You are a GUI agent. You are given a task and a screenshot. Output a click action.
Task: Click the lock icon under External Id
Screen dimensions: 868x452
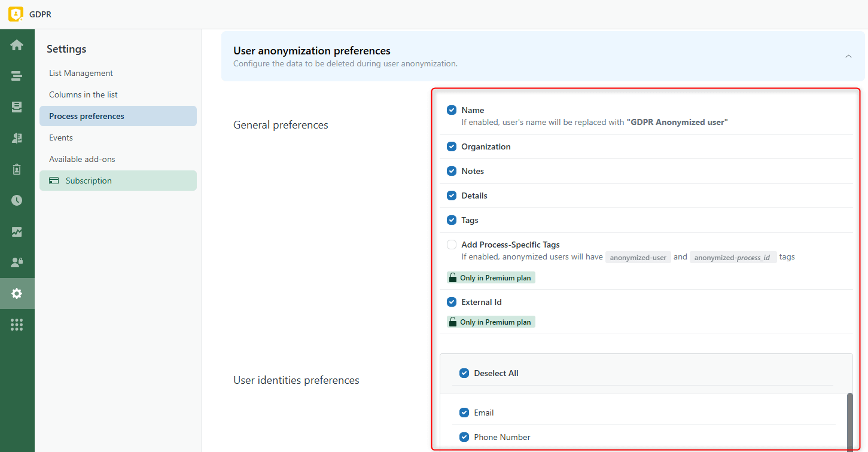pos(452,322)
